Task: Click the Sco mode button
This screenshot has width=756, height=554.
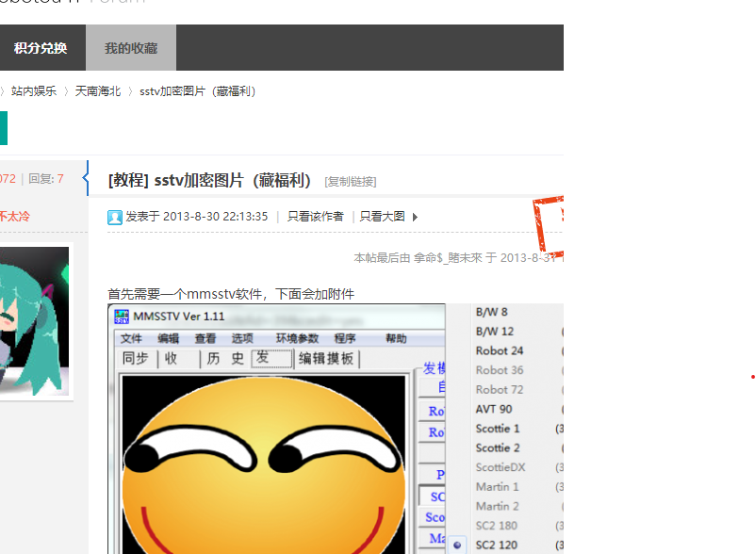Action: [x=433, y=517]
